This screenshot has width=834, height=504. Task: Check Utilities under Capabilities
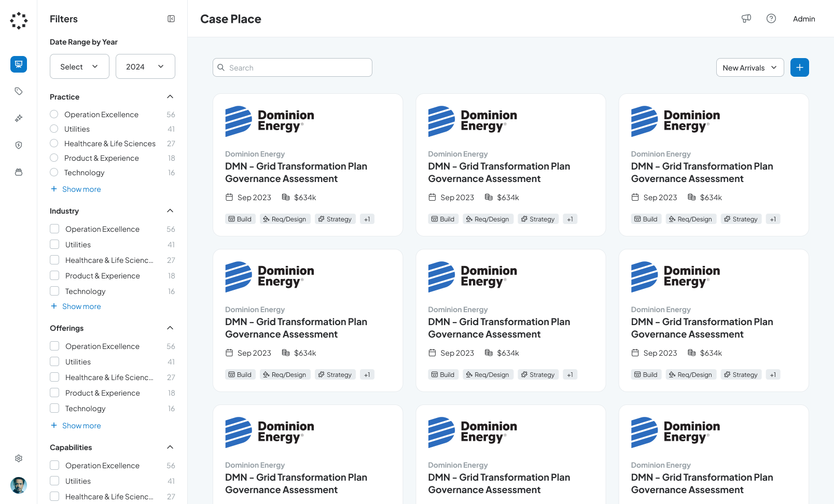click(54, 481)
